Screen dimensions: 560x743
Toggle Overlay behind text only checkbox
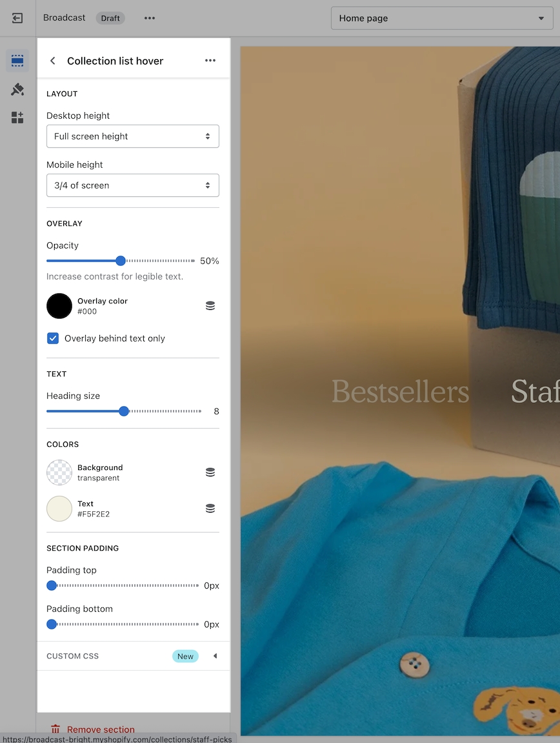53,338
